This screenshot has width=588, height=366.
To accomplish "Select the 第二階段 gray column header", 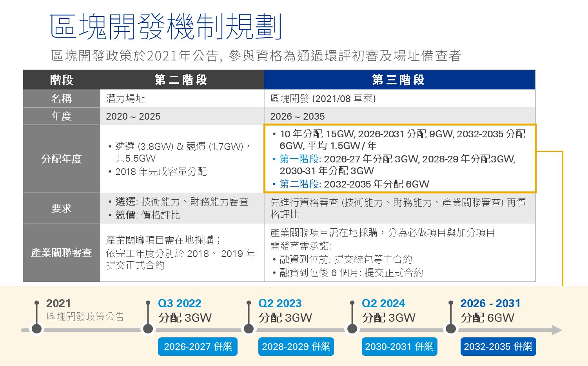I will [x=181, y=80].
